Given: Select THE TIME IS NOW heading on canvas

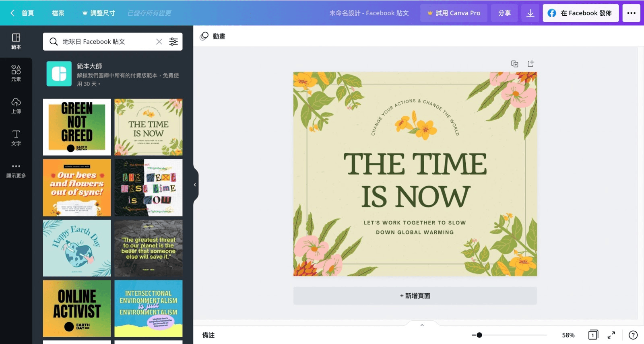Looking at the screenshot, I should [x=415, y=180].
